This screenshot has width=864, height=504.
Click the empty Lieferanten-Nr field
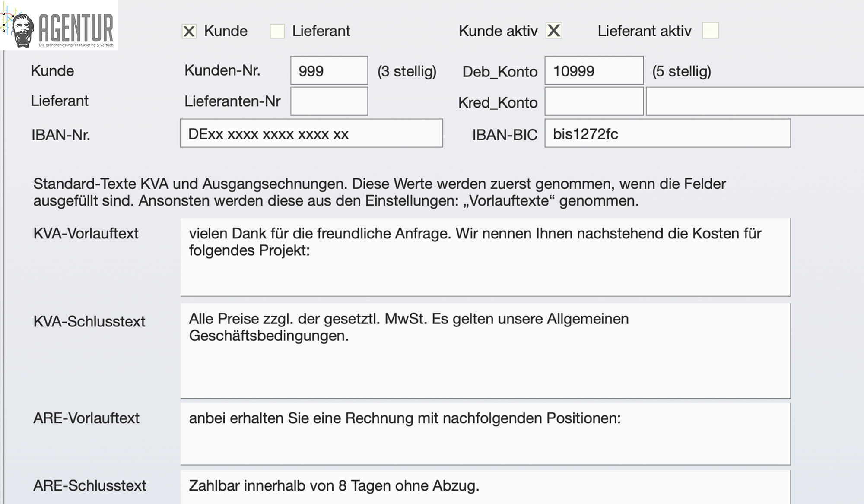329,101
